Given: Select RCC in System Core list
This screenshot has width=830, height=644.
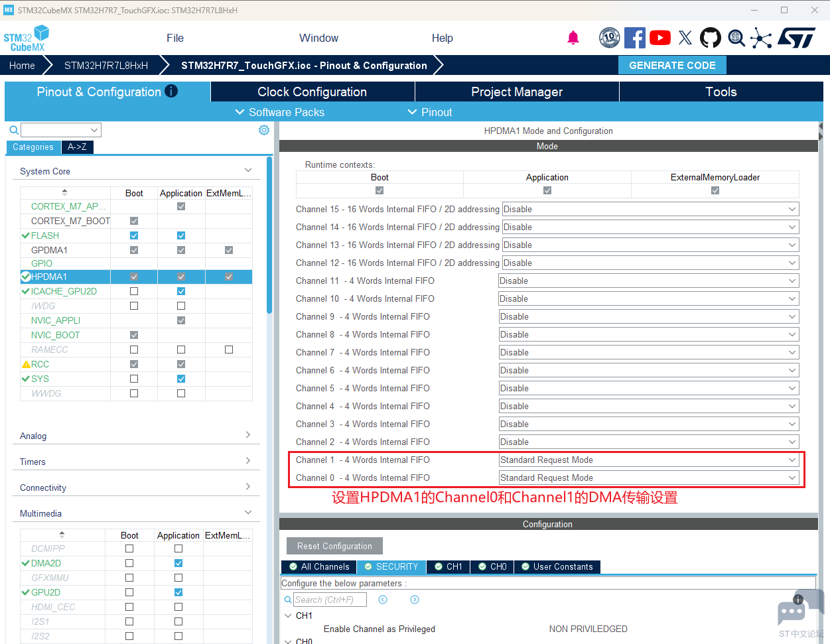Looking at the screenshot, I should tap(40, 364).
